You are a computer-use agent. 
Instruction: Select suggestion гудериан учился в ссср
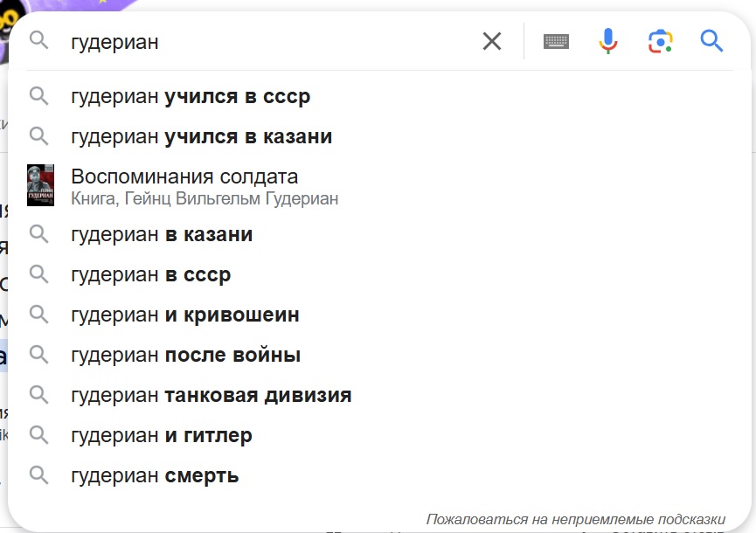click(191, 96)
